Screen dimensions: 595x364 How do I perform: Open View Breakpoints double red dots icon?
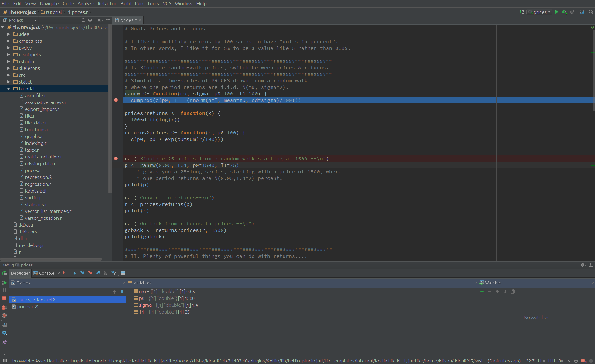pyautogui.click(x=4, y=307)
